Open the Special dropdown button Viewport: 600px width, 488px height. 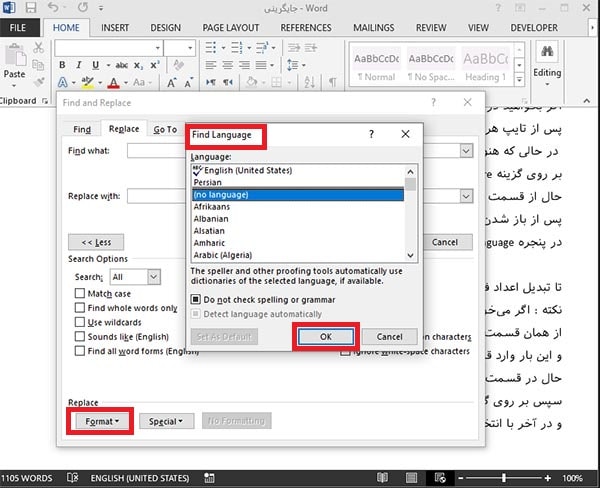[166, 421]
